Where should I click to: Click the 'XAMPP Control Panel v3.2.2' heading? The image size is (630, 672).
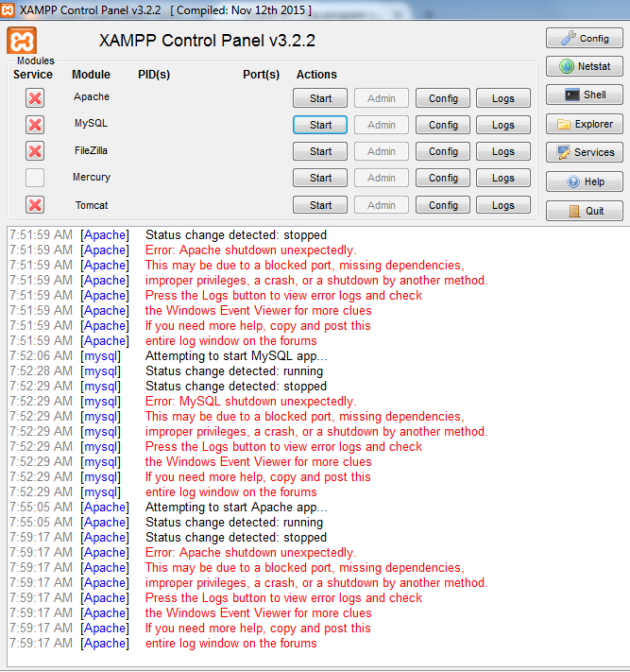207,41
